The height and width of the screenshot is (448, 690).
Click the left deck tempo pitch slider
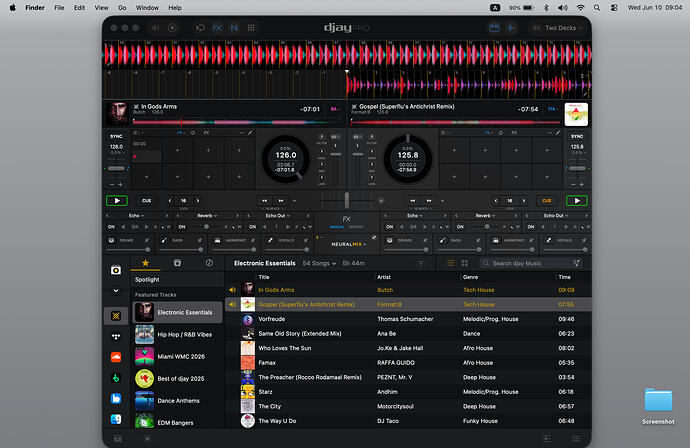[x=116, y=168]
